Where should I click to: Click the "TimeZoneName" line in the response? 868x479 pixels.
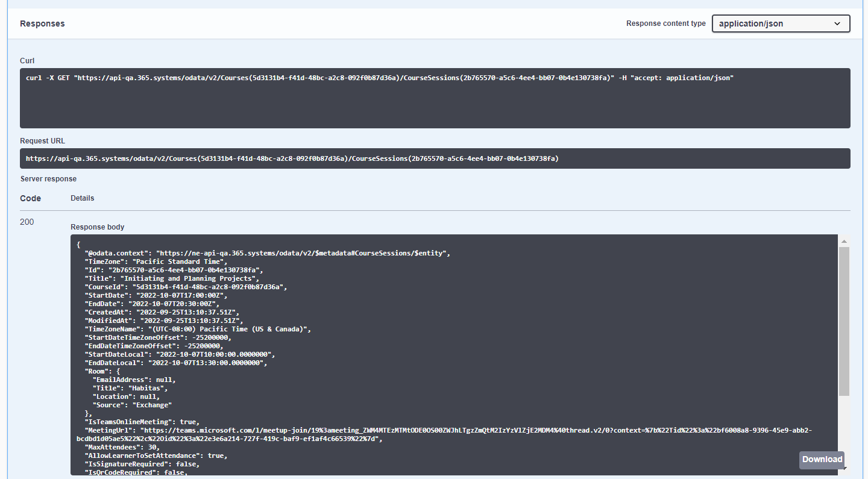coord(197,329)
